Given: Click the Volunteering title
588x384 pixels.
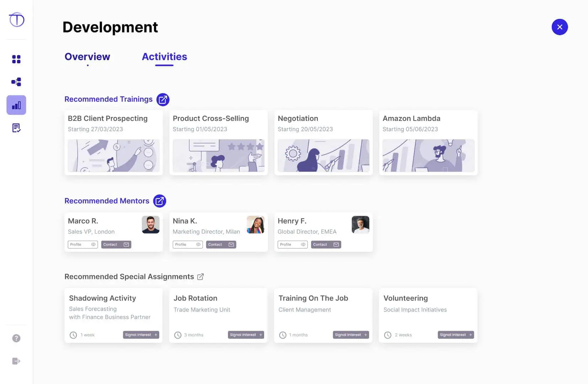Looking at the screenshot, I should coord(406,298).
